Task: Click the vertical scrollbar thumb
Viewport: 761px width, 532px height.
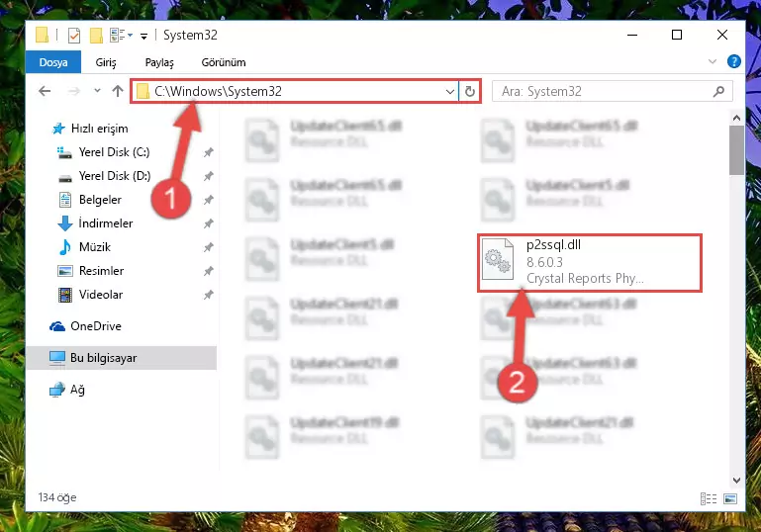Action: 736,150
